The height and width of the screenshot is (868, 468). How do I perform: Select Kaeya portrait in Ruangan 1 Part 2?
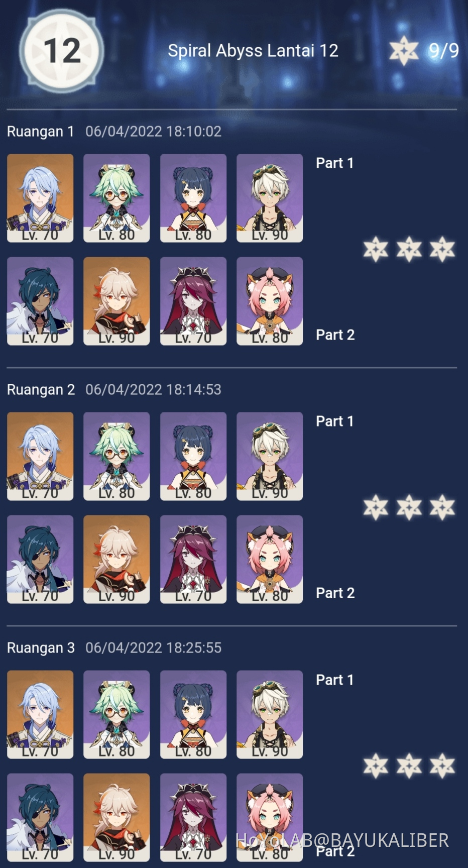coord(40,301)
